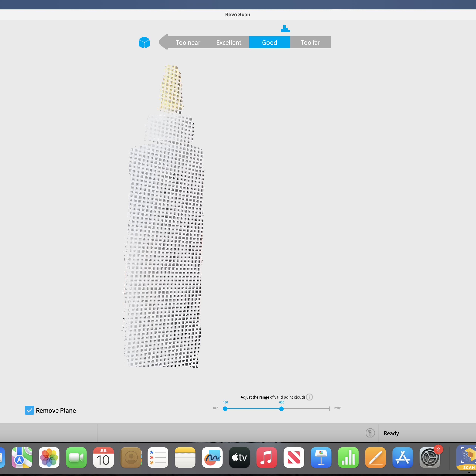Viewport: 476px width, 476px height.
Task: Open News from the dock
Action: coord(294,457)
